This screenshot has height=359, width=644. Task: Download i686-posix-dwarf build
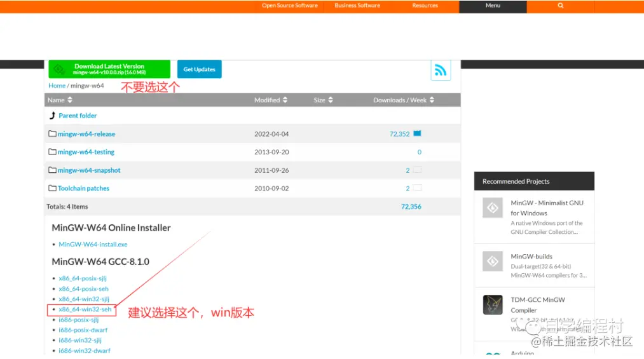pos(83,330)
